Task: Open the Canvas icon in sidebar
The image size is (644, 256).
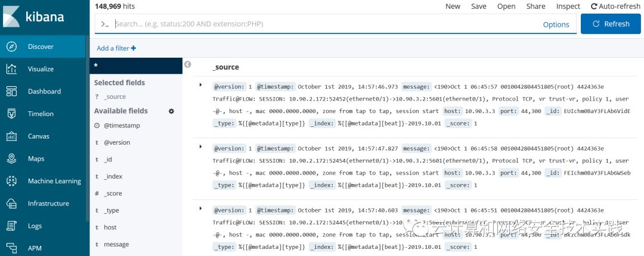Action: 11,136
